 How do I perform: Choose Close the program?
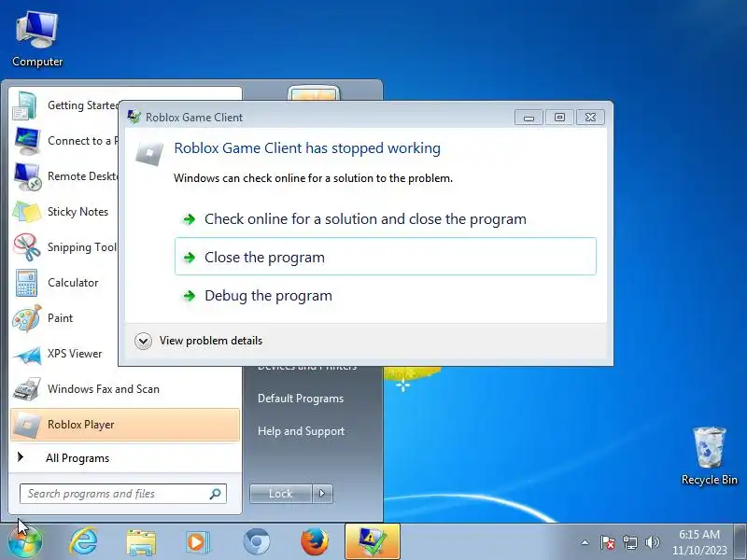(x=386, y=257)
